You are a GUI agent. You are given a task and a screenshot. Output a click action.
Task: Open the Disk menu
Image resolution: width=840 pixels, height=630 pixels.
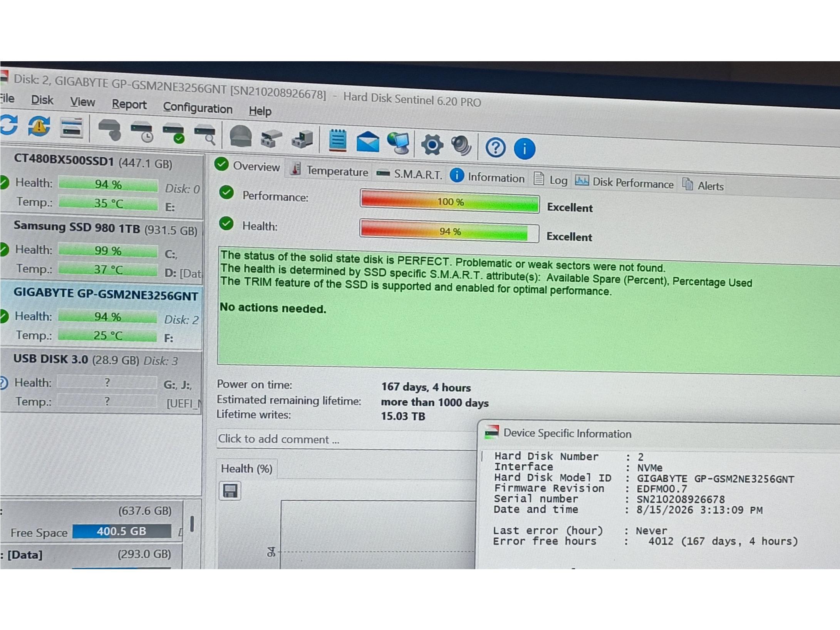point(42,100)
